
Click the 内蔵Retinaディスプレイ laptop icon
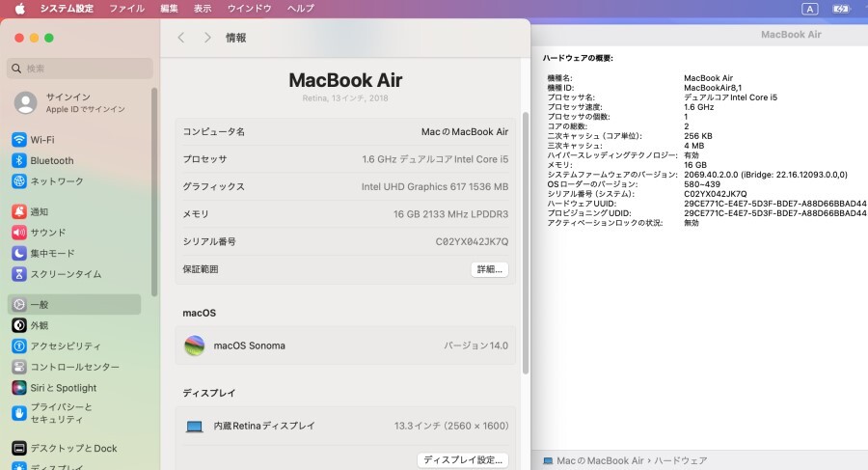point(194,427)
